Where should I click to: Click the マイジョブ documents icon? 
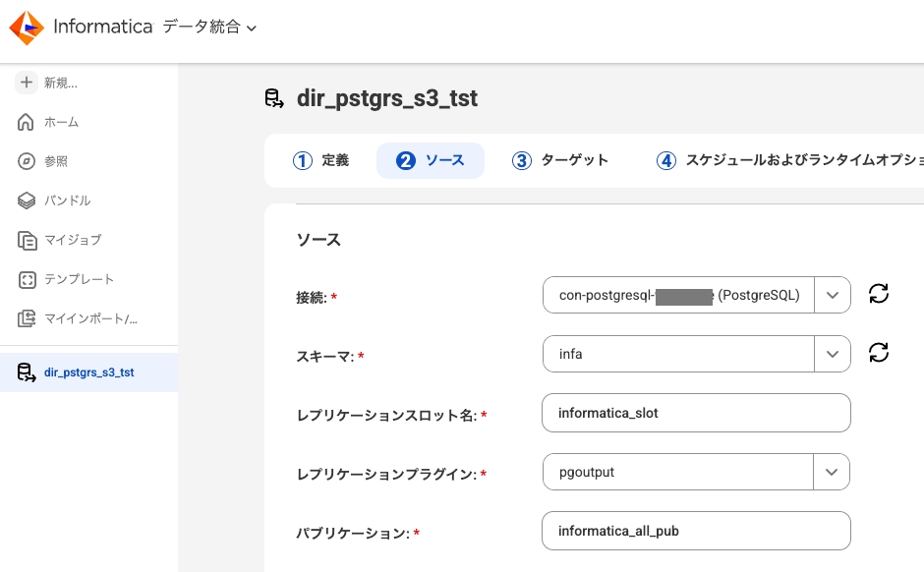click(x=28, y=241)
